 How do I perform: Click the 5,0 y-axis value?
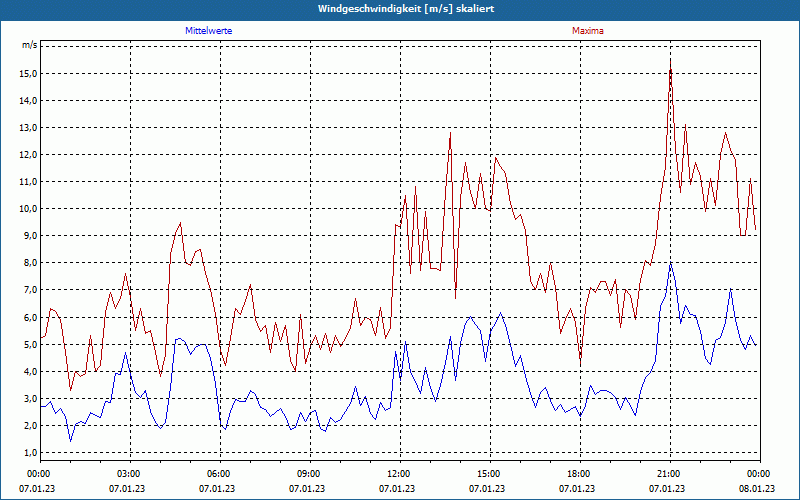click(30, 344)
